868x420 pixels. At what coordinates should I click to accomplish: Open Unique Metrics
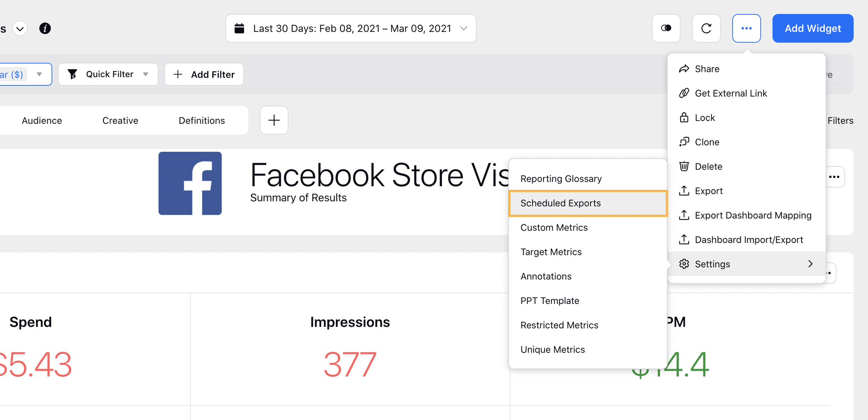tap(588, 350)
